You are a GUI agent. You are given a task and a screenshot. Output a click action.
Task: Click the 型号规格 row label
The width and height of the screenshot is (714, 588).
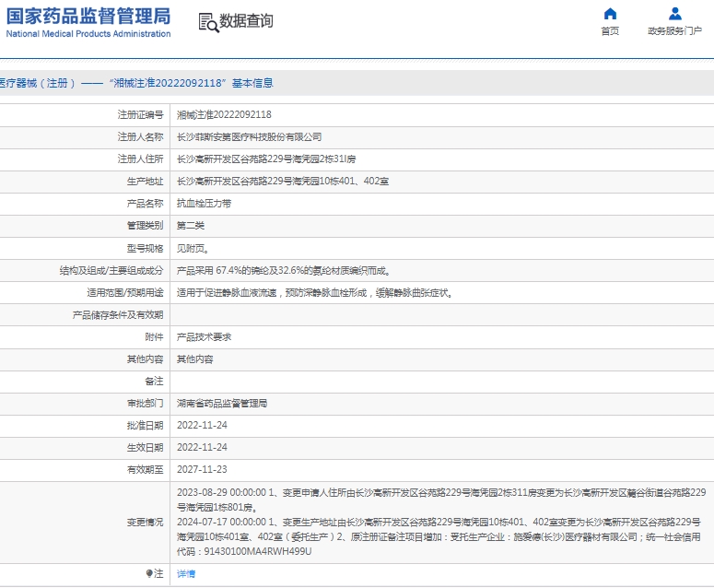point(145,249)
